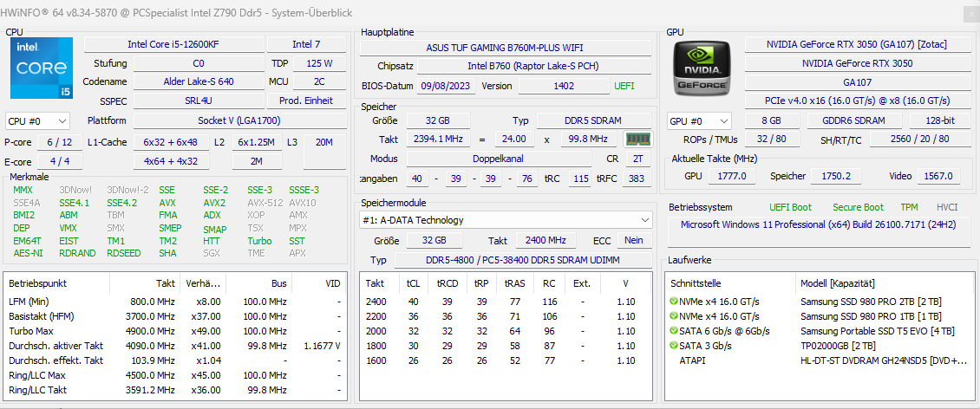
Task: Click the green status icon for SATA 6 Gb/s drive
Action: [673, 331]
